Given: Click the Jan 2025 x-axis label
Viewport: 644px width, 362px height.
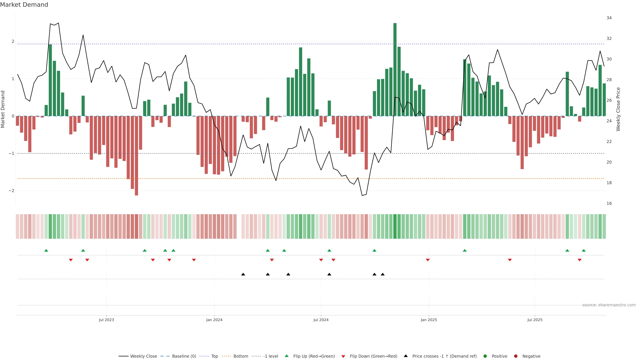Looking at the screenshot, I should click(x=429, y=320).
